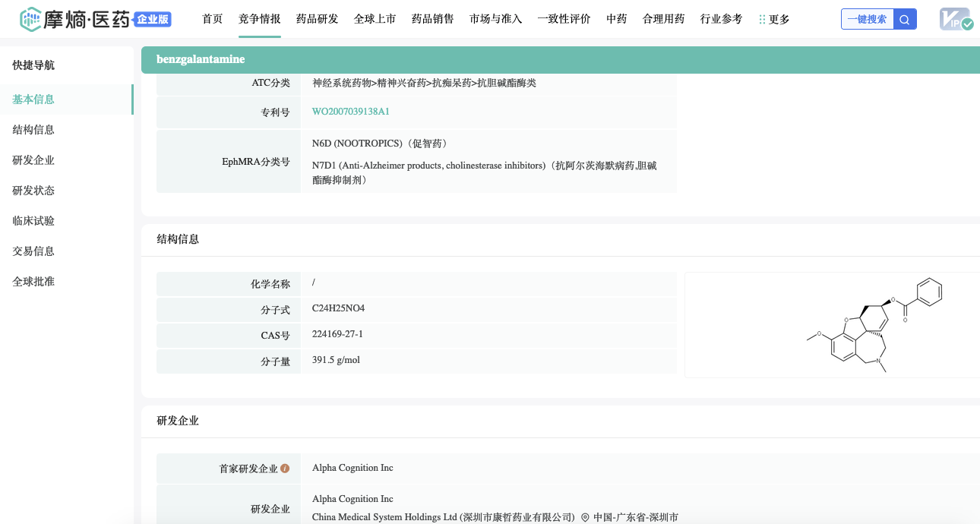Go to 首页 in the top menu
This screenshot has height=524, width=980.
[x=213, y=20]
